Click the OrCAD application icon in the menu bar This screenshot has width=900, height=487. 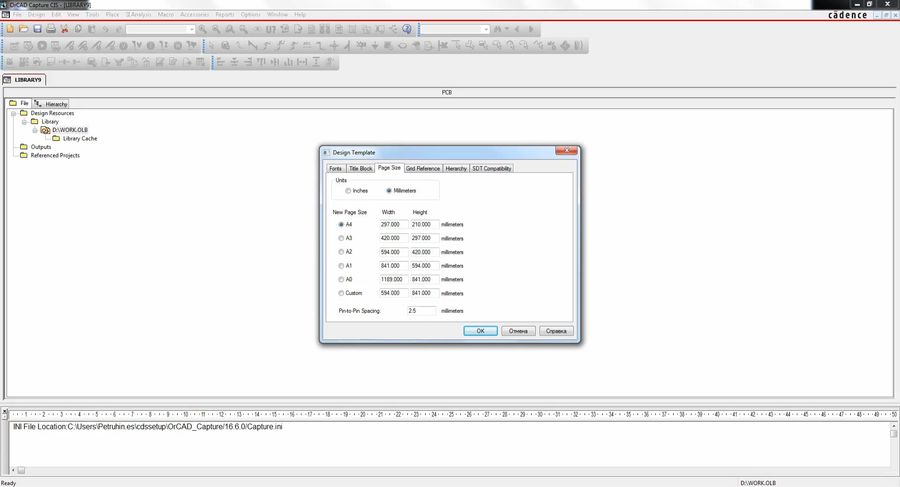point(6,14)
